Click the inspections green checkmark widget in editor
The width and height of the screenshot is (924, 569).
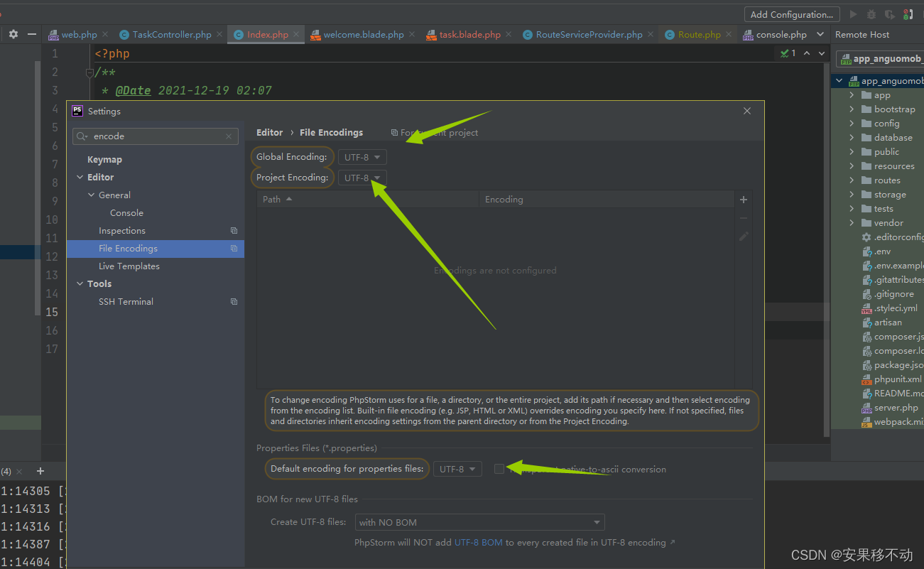tap(788, 53)
